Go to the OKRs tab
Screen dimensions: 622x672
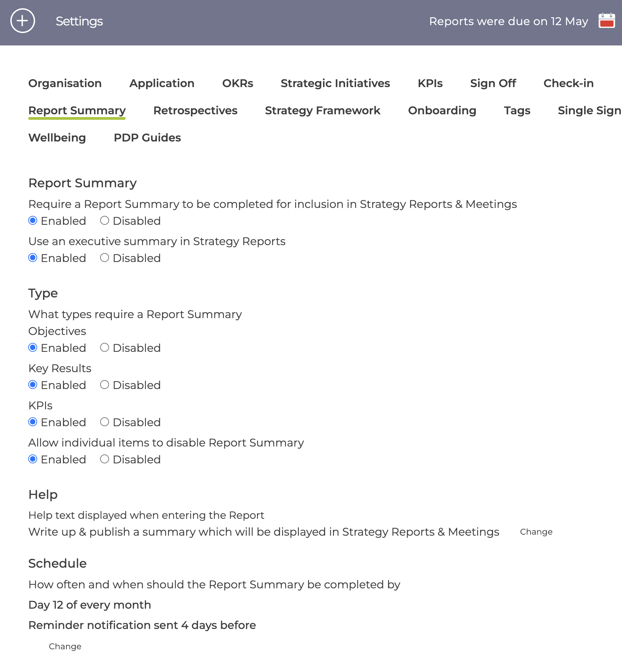[x=238, y=83]
